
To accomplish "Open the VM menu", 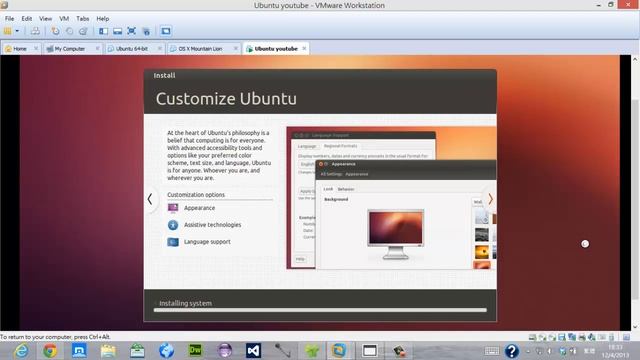I will coord(64,19).
